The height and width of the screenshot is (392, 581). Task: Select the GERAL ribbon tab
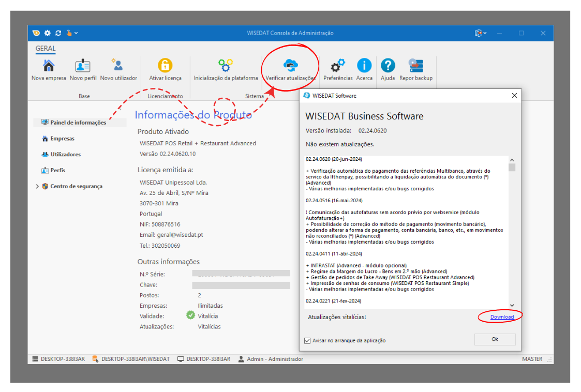tap(46, 49)
